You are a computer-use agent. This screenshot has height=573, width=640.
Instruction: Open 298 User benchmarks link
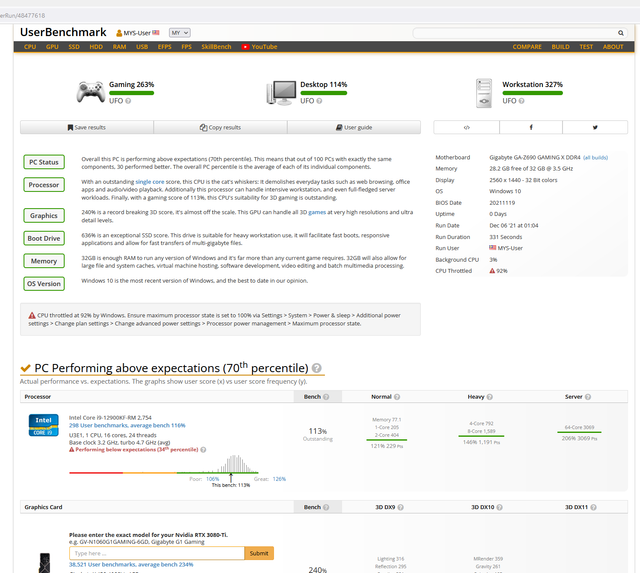click(127, 425)
